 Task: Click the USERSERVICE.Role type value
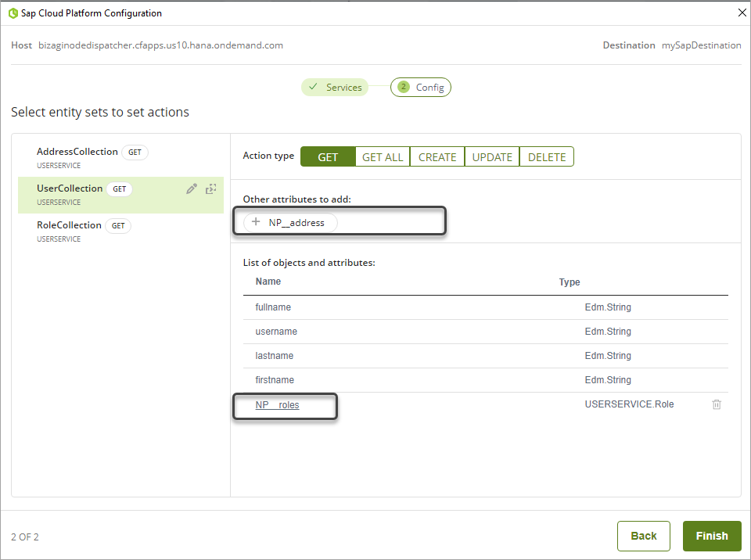(629, 404)
